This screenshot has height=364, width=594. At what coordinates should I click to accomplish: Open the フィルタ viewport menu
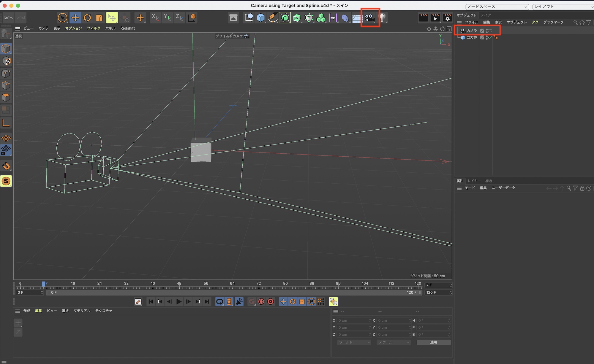click(x=94, y=28)
